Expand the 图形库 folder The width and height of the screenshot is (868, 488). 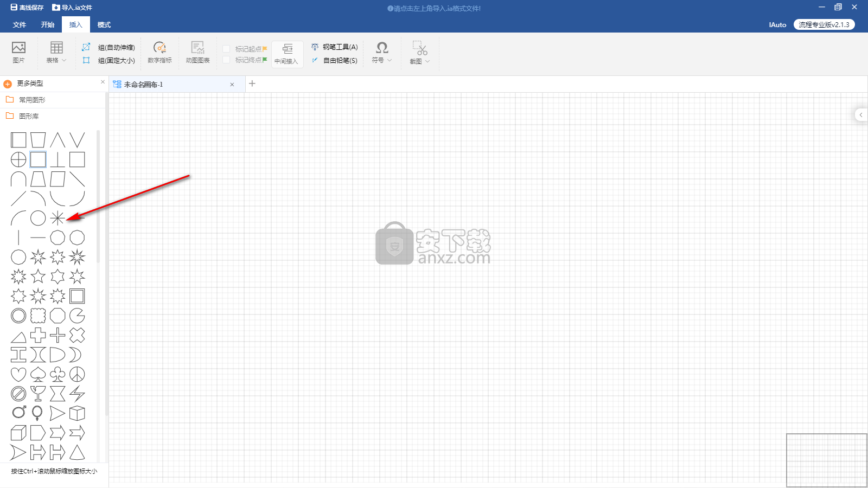[53, 116]
